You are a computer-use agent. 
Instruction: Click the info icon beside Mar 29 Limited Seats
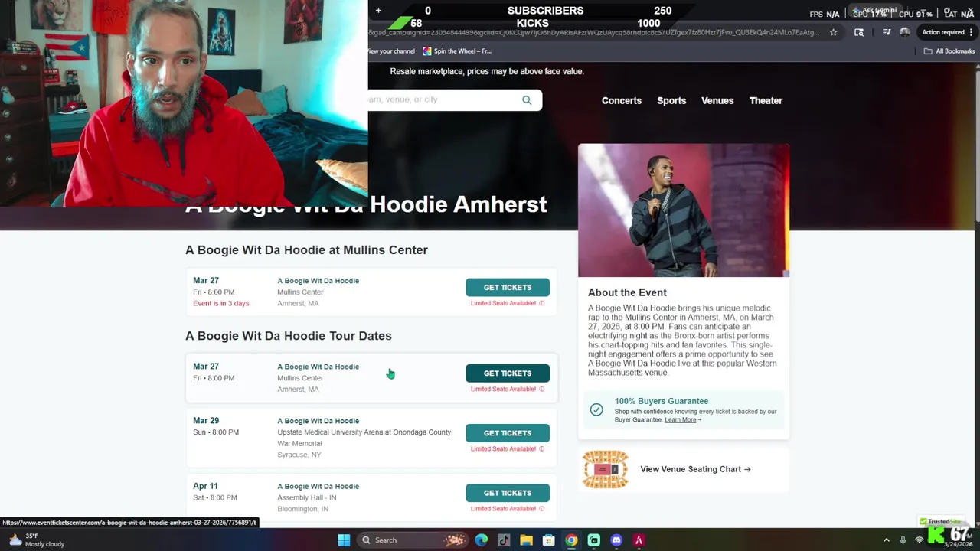tap(541, 448)
